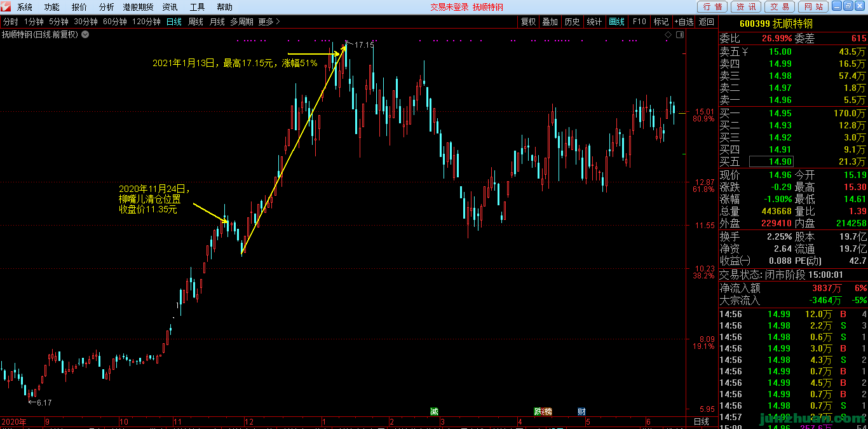This screenshot has height=429, width=868.
Task: Click the blue 财 event marker
Action: (581, 411)
